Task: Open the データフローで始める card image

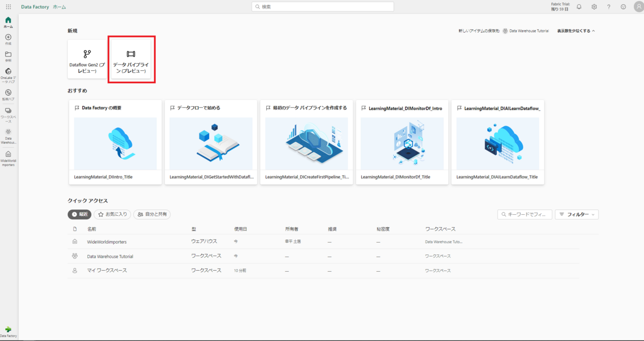Action: click(x=211, y=143)
